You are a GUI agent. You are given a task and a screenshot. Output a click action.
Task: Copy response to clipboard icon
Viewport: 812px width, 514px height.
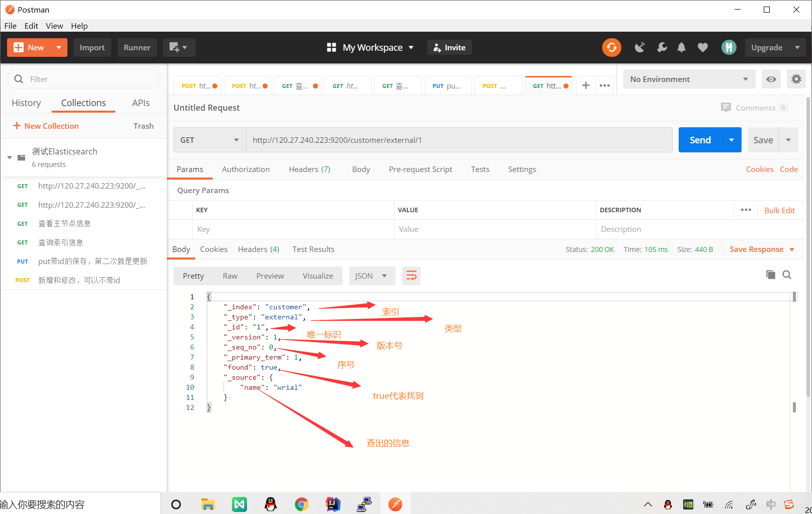tap(770, 275)
